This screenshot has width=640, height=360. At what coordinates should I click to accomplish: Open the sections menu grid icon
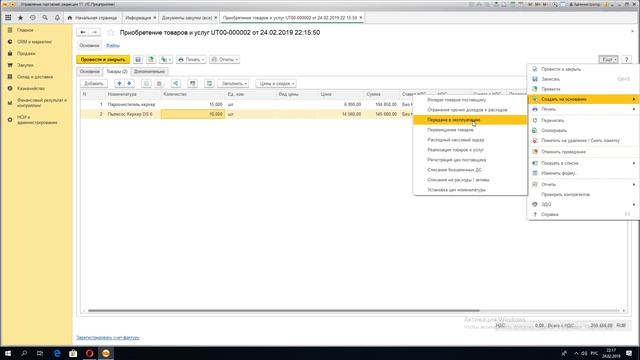[8, 18]
